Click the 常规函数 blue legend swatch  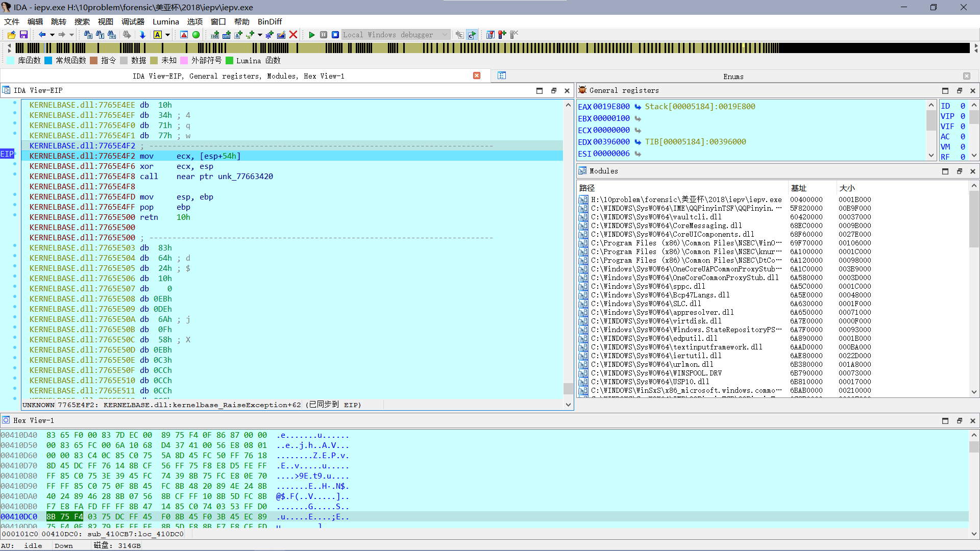[48, 60]
